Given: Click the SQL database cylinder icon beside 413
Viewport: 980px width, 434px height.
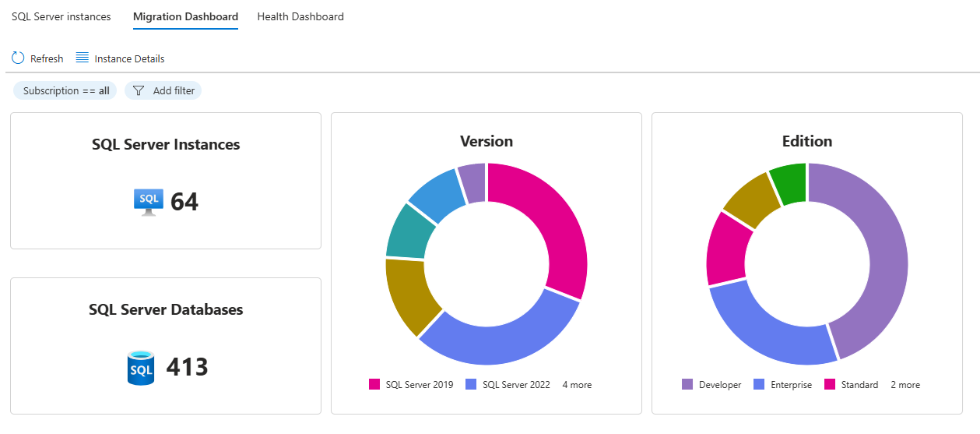Looking at the screenshot, I should click(x=142, y=368).
